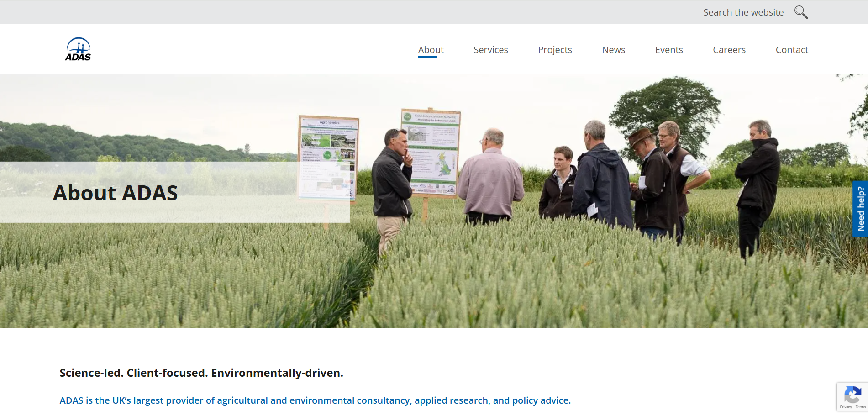Screen dimensions: 868x416
Task: Focus the 'Search the website' field
Action: tap(743, 12)
